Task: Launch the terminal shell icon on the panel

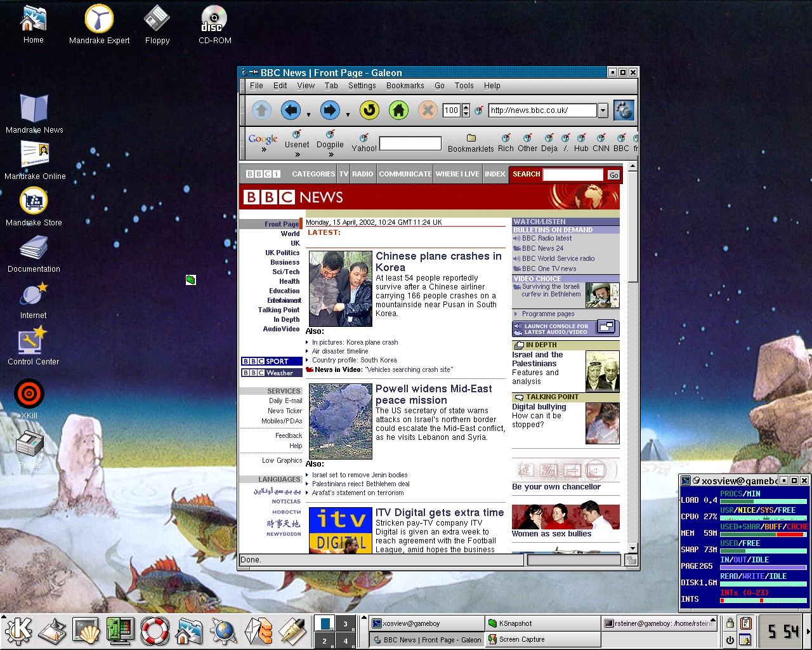Action: tap(86, 632)
